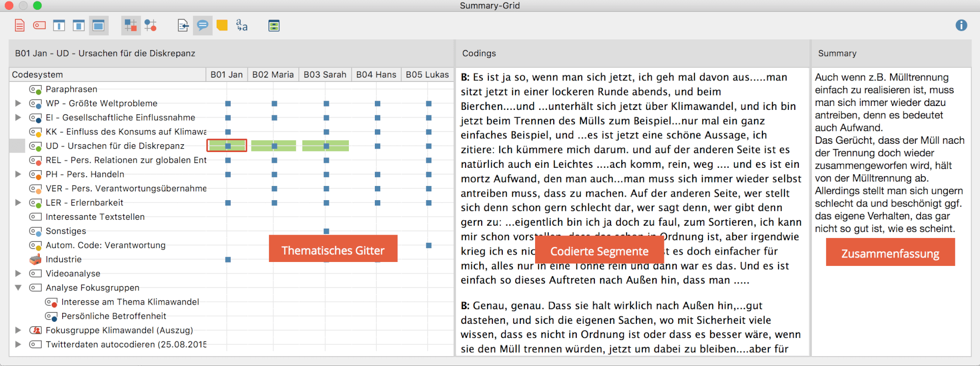Click code icon next to Sonstiges

coord(35,231)
